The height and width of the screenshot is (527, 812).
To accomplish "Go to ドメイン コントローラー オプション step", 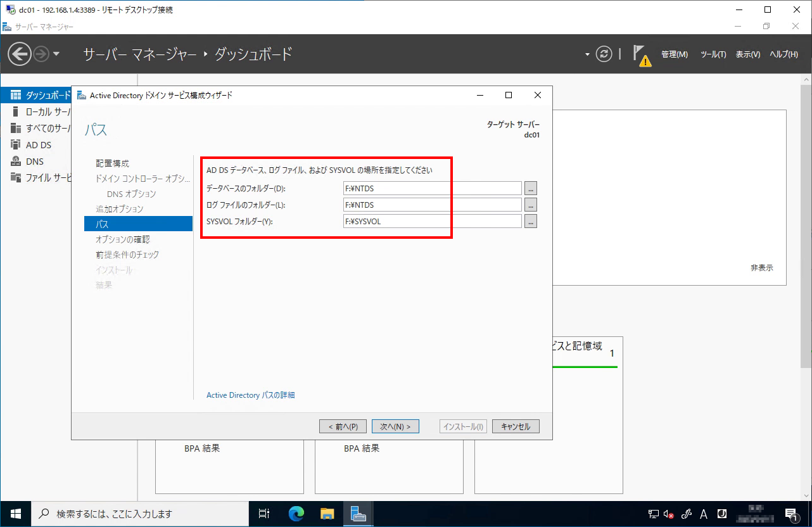I will click(143, 179).
